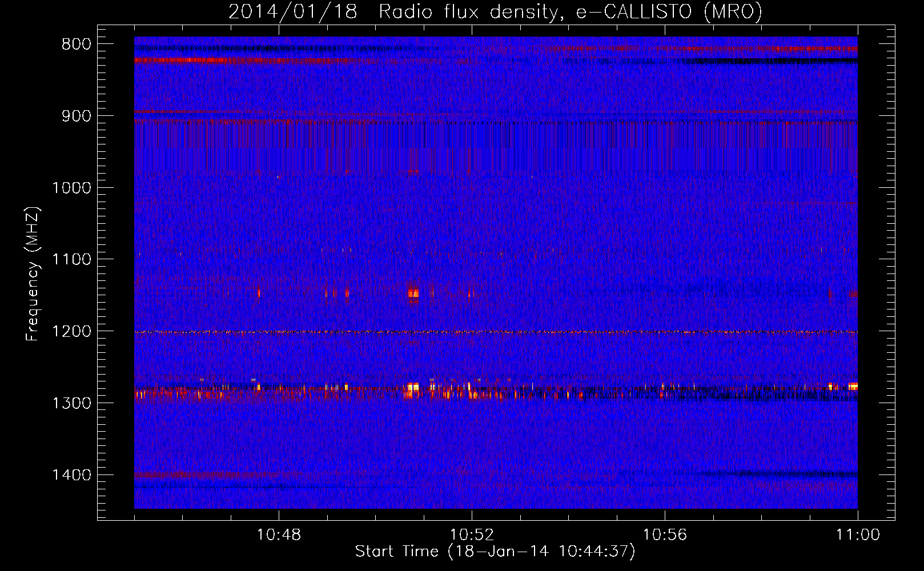Click the 'Start Time (18-Jan-14 10:44:37)' label
The width and height of the screenshot is (924, 571).
pos(495,552)
